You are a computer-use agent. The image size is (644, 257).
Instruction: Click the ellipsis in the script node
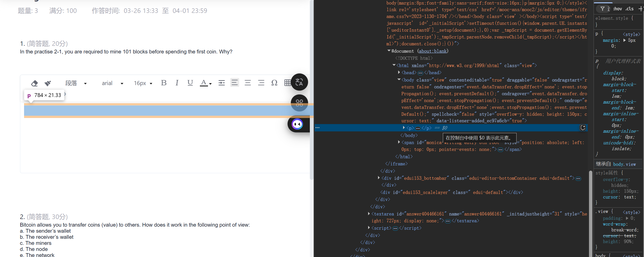pos(395,229)
